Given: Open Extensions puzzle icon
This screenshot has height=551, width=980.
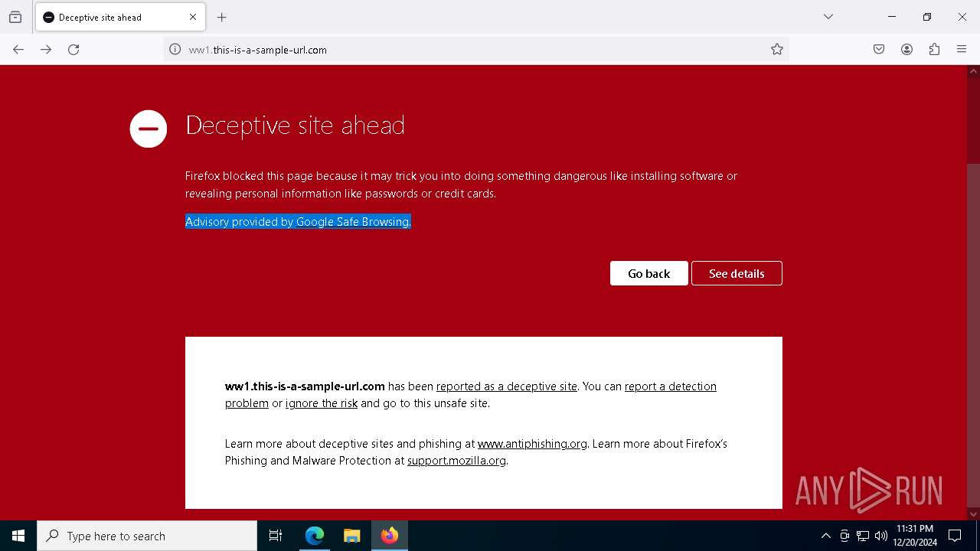Looking at the screenshot, I should click(x=934, y=49).
